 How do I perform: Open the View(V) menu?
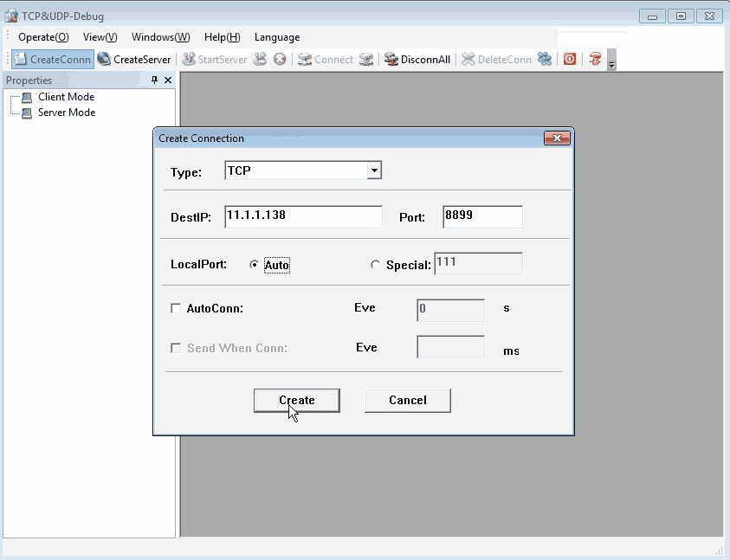pos(100,37)
